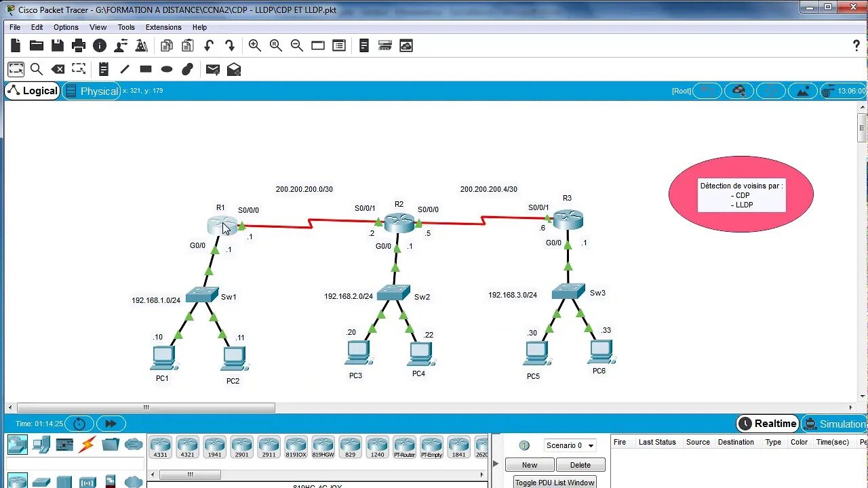Open the Scenario 0 dropdown

coord(570,445)
